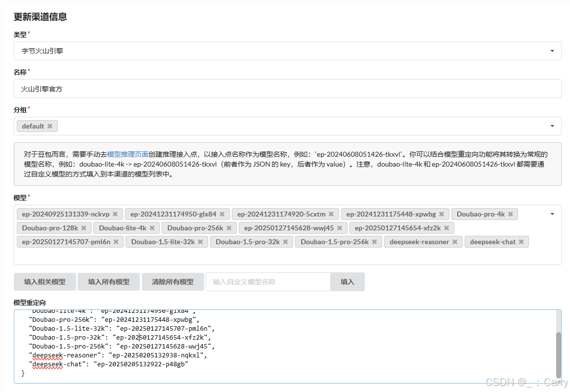
Task: Click the model redirect textarea scrollbar
Action: point(558,355)
